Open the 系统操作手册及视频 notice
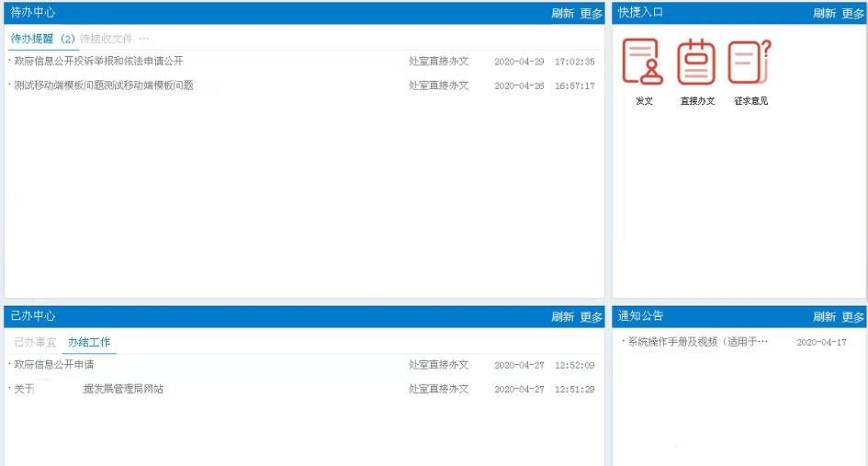The height and width of the screenshot is (466, 868). 698,342
